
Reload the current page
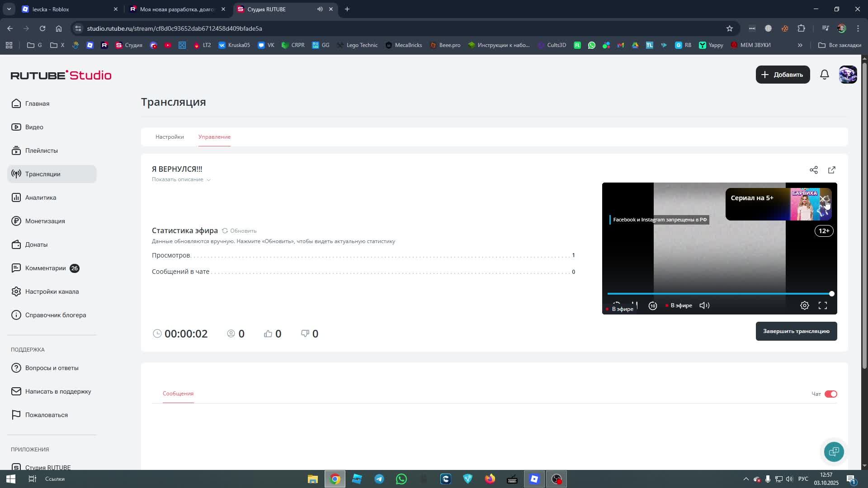pyautogui.click(x=42, y=28)
